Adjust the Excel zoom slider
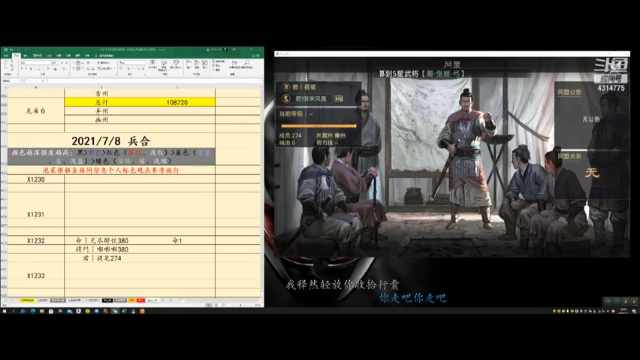 pyautogui.click(x=240, y=304)
